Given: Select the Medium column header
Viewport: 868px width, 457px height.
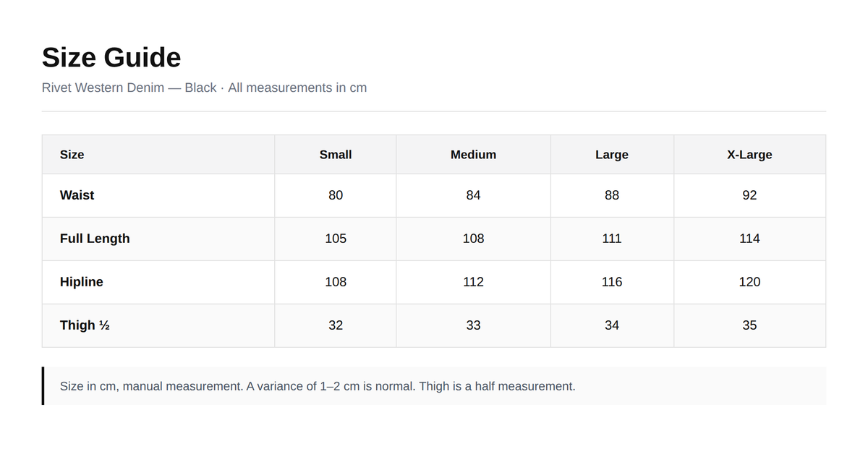Looking at the screenshot, I should [473, 155].
